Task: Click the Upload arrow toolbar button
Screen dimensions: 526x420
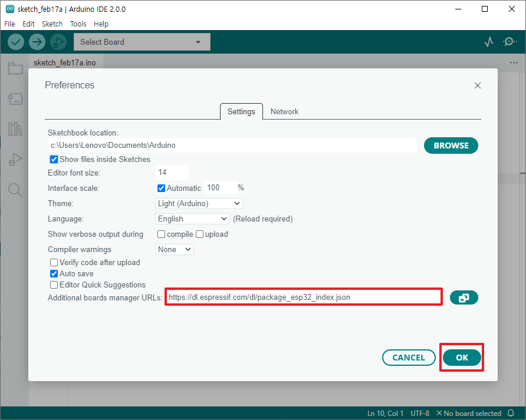Action: [x=37, y=42]
